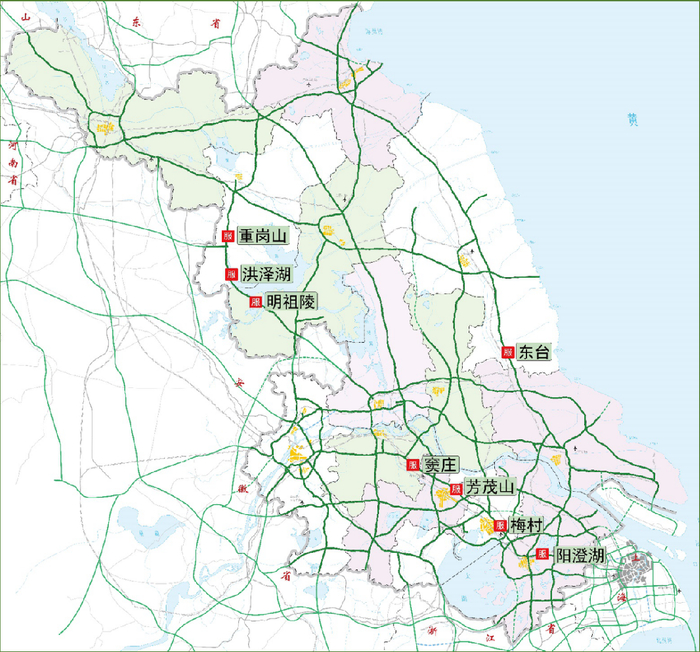The image size is (700, 652).
Task: Click the red service-area icon beside 明祖陵
Action: click(x=255, y=302)
